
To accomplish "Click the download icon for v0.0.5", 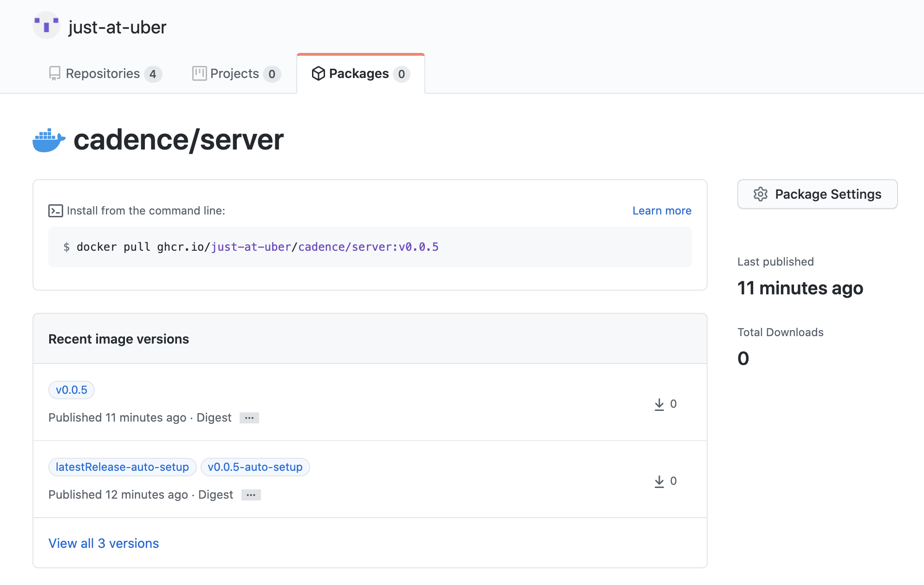I will 659,404.
